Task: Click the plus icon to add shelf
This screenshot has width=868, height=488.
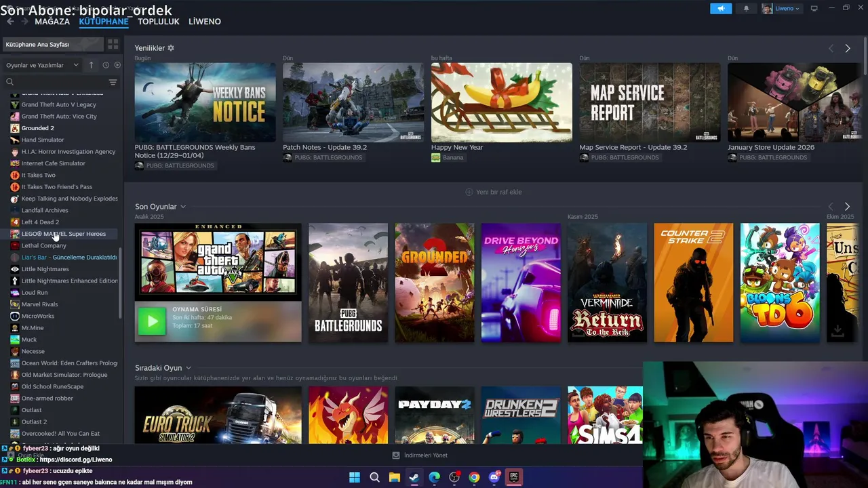Action: [x=469, y=192]
